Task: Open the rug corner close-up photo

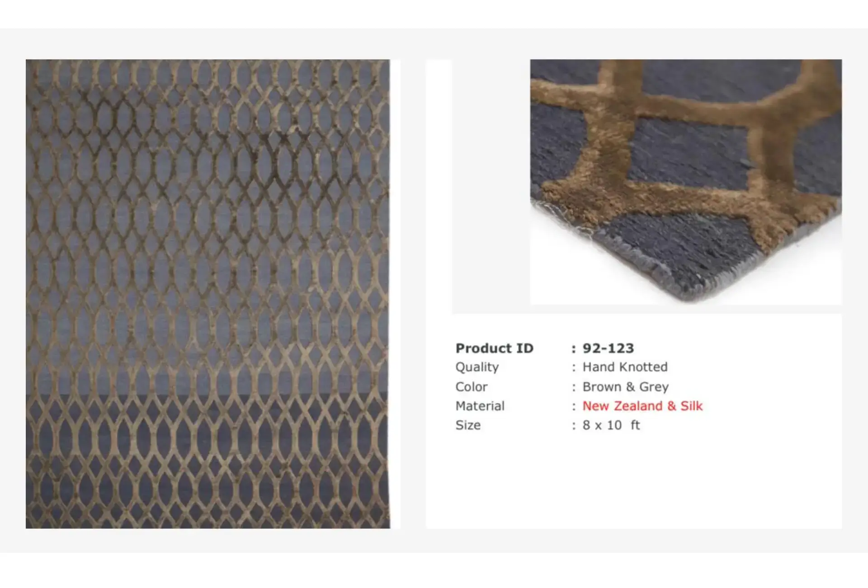Action: tap(686, 182)
